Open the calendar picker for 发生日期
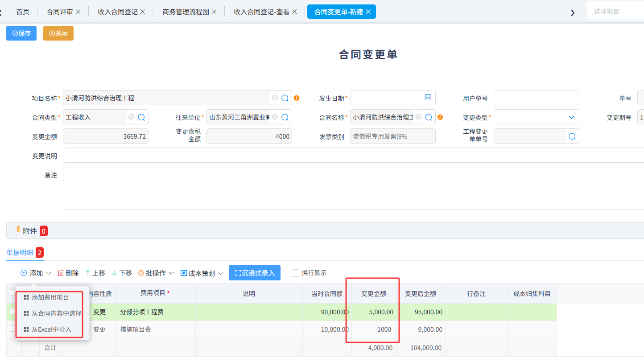Image resolution: width=644 pixels, height=362 pixels. (x=428, y=98)
